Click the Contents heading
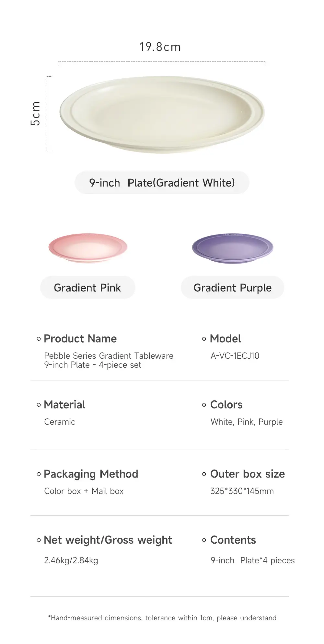 point(233,540)
